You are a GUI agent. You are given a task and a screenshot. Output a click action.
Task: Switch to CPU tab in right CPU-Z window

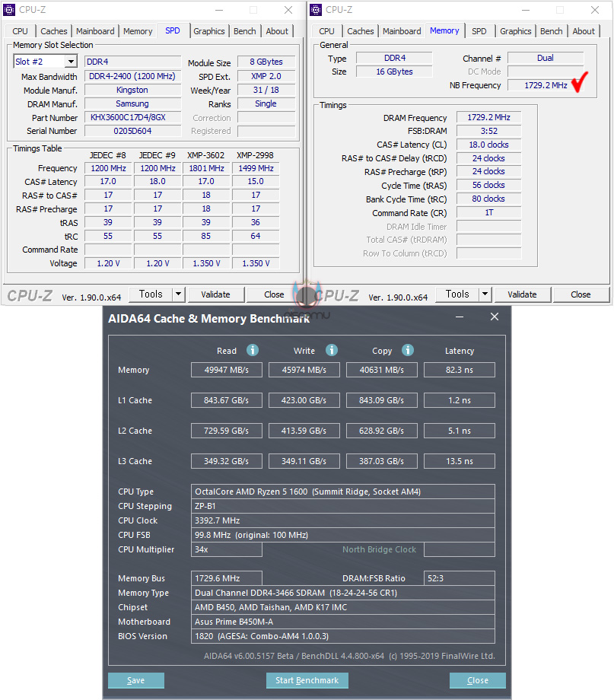pos(326,31)
